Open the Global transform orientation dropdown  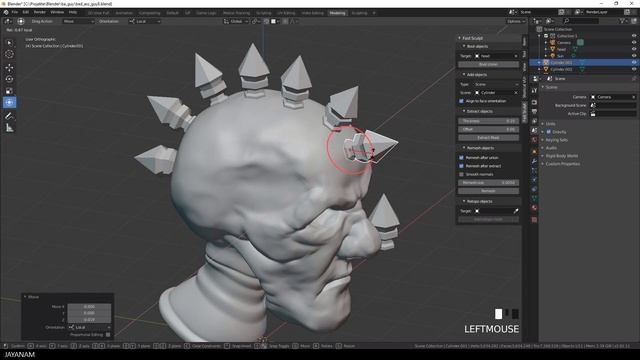coord(236,21)
